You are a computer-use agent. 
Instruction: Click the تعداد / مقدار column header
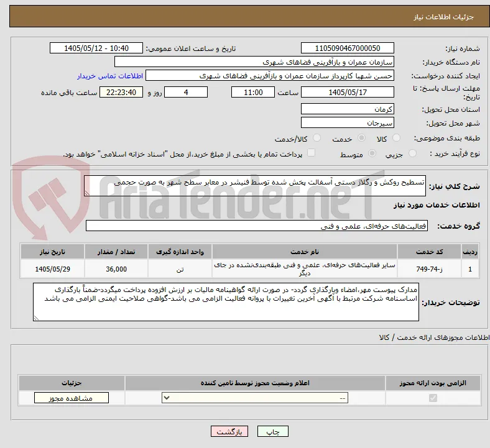(116, 252)
